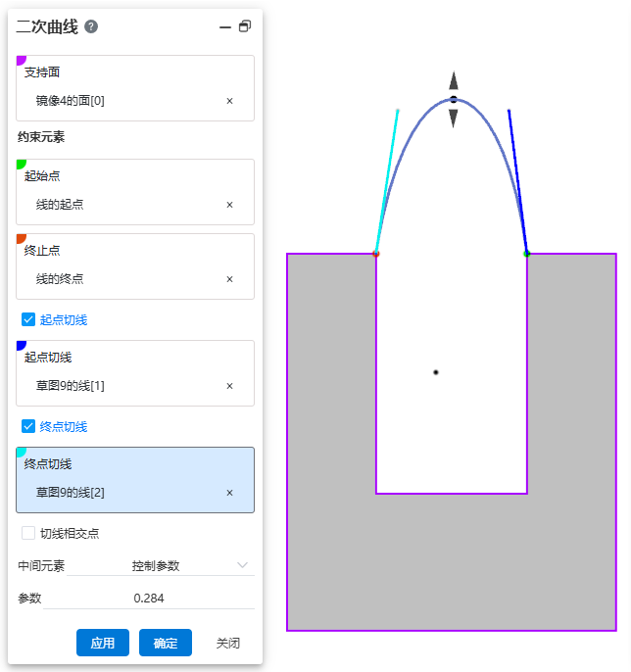
Task: Click the 参数 value input field
Action: [x=148, y=598]
